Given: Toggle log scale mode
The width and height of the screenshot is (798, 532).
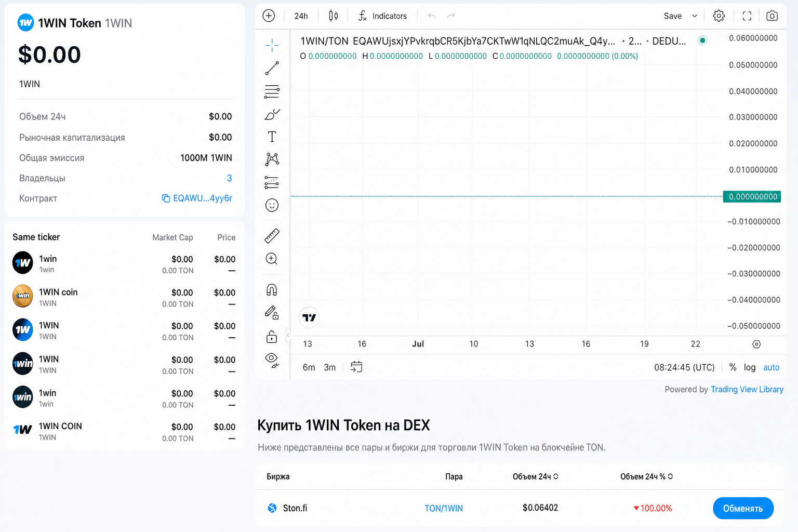Looking at the screenshot, I should click(x=750, y=367).
